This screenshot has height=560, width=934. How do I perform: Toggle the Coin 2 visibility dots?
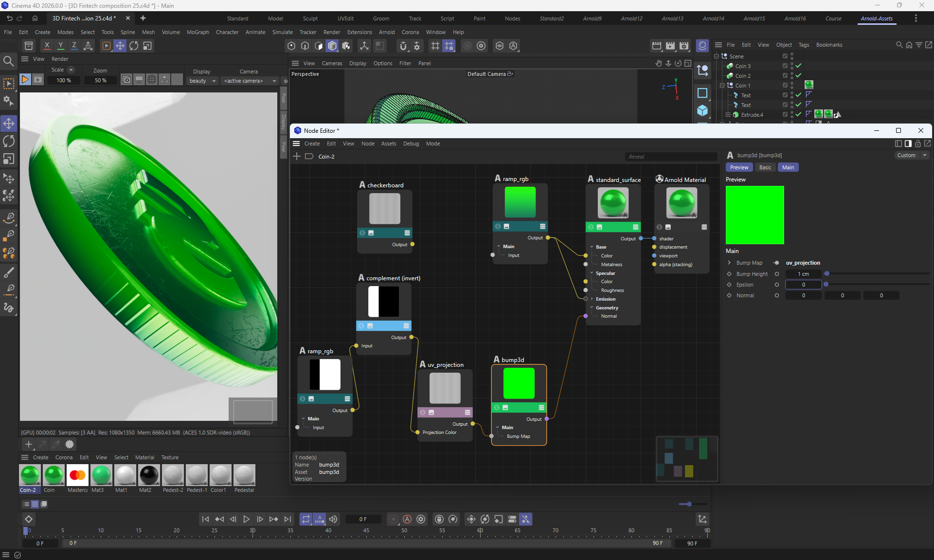(x=792, y=75)
